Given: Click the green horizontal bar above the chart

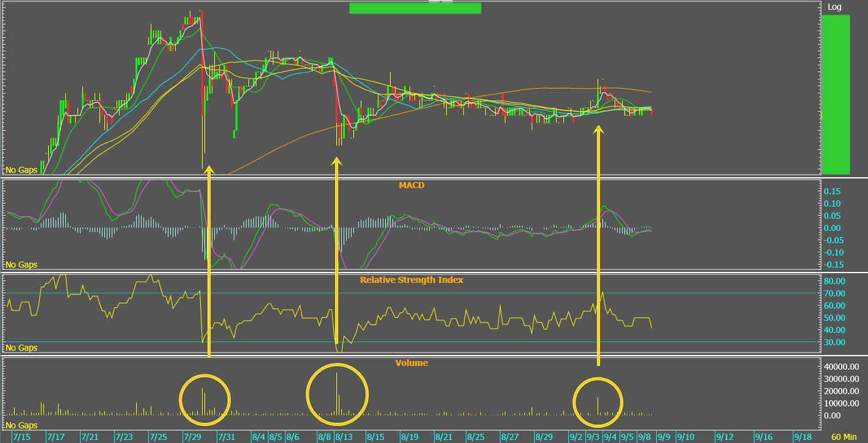Looking at the screenshot, I should pyautogui.click(x=415, y=8).
